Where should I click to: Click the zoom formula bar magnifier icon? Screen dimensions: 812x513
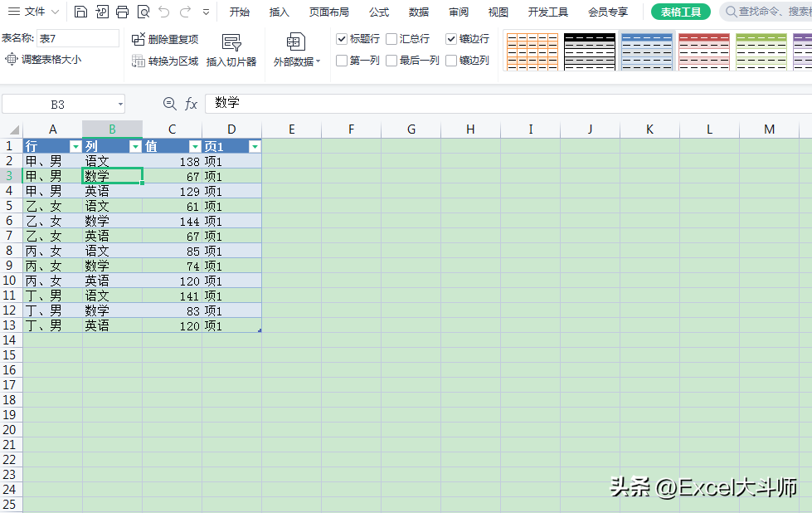click(x=169, y=104)
